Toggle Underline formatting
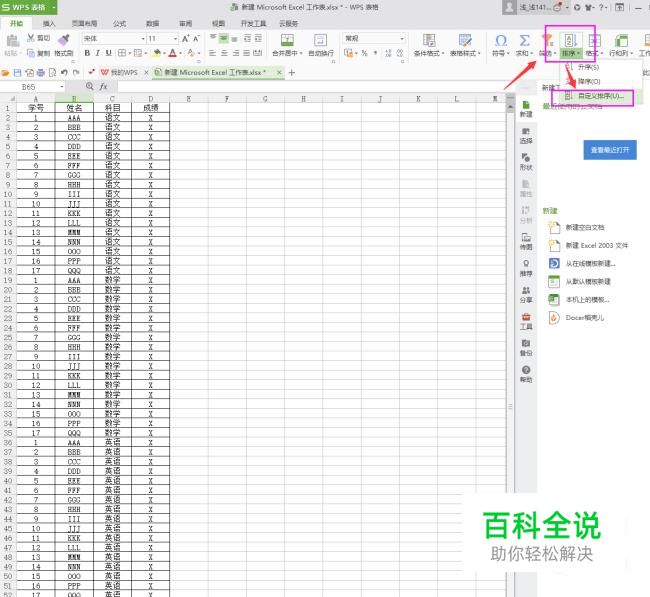The width and height of the screenshot is (650, 597). point(108,53)
